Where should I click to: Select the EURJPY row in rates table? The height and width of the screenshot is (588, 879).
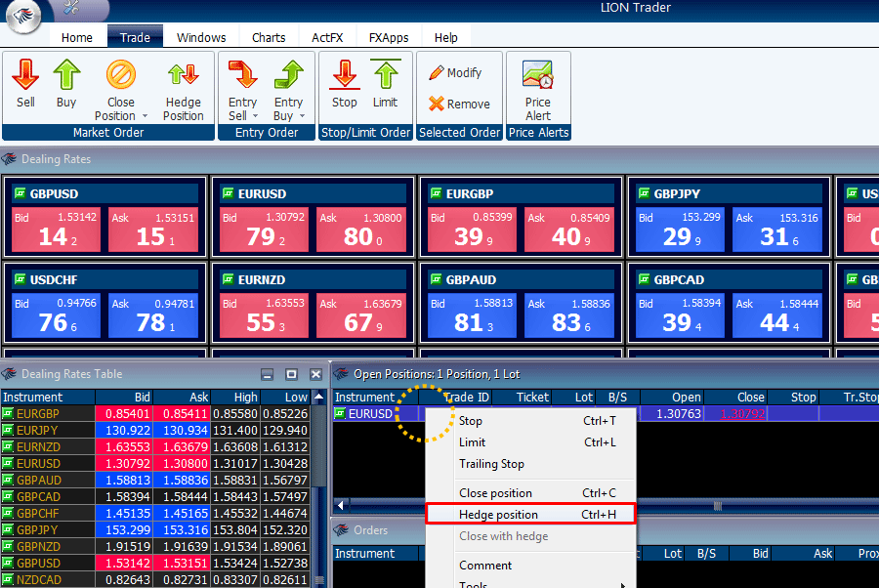coord(155,430)
